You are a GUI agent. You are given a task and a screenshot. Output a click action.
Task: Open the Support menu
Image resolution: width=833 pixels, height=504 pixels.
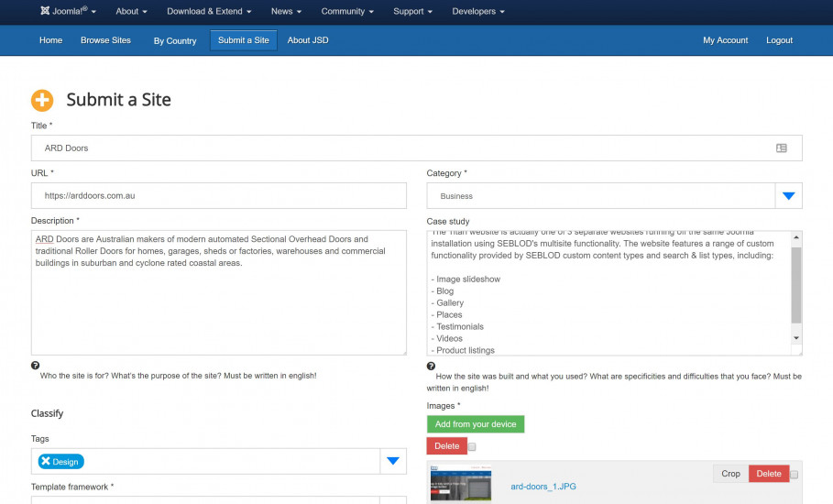click(412, 11)
